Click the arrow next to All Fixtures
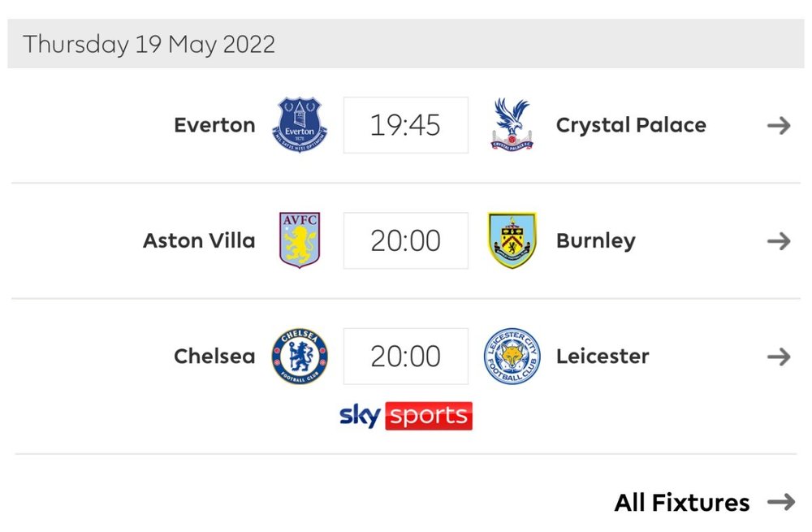 point(781,502)
